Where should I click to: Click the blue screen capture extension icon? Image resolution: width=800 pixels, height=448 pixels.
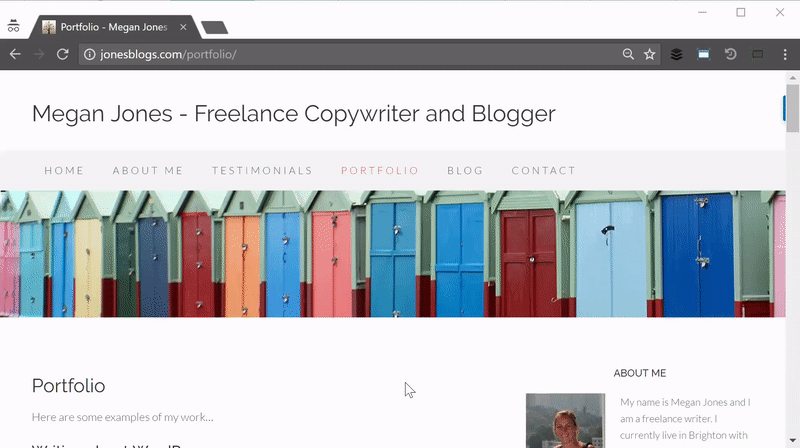[704, 54]
